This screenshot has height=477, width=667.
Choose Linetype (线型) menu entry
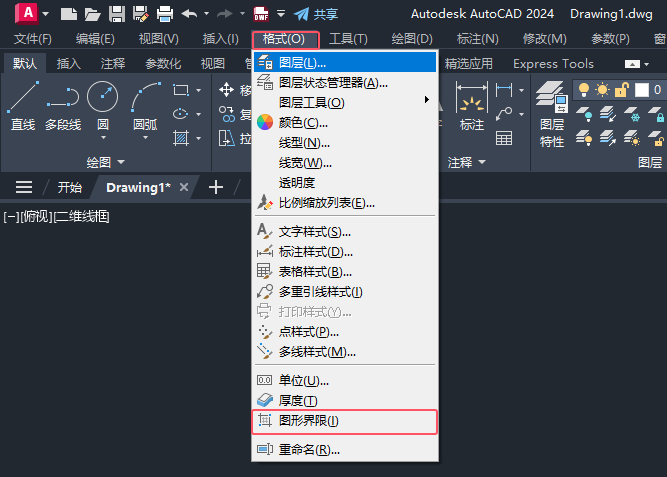pyautogui.click(x=345, y=143)
